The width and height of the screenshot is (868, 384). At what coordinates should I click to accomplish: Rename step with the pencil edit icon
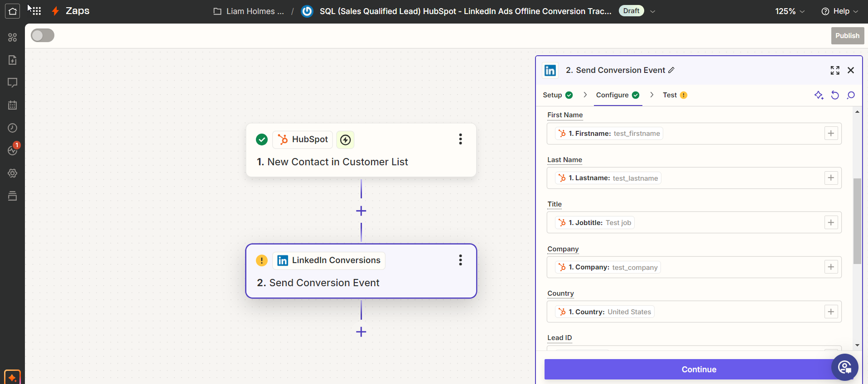pos(671,70)
